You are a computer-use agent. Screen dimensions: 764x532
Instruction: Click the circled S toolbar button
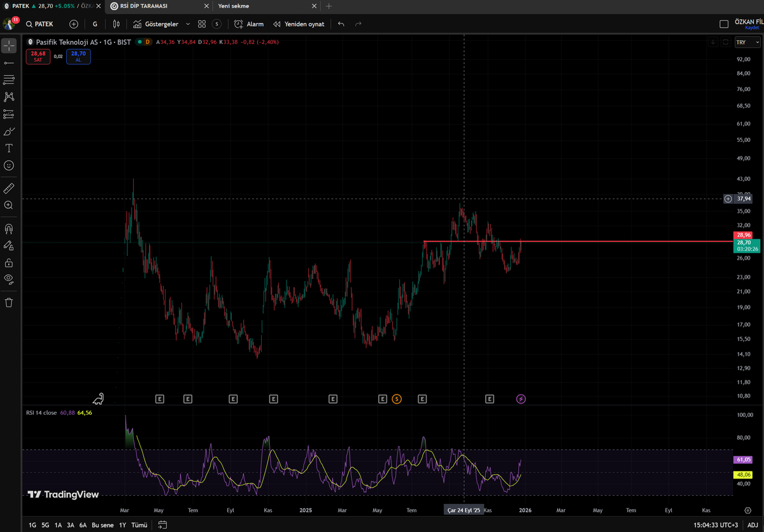point(216,24)
